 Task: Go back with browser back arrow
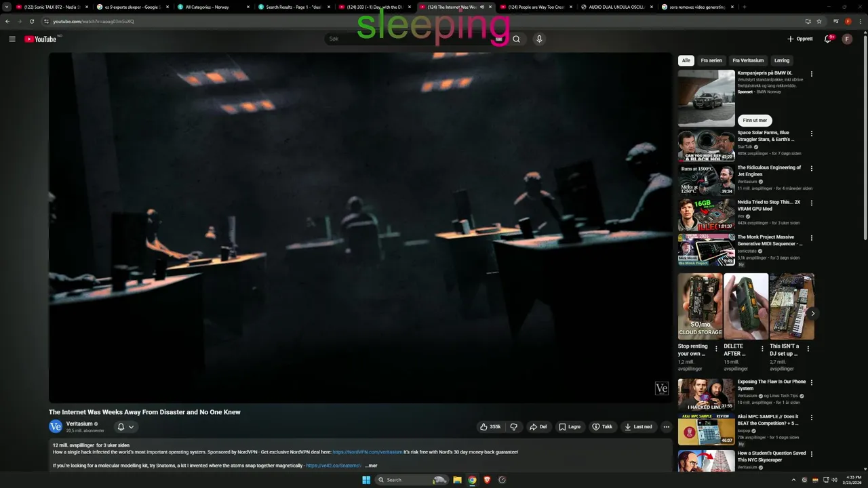pos(7,21)
